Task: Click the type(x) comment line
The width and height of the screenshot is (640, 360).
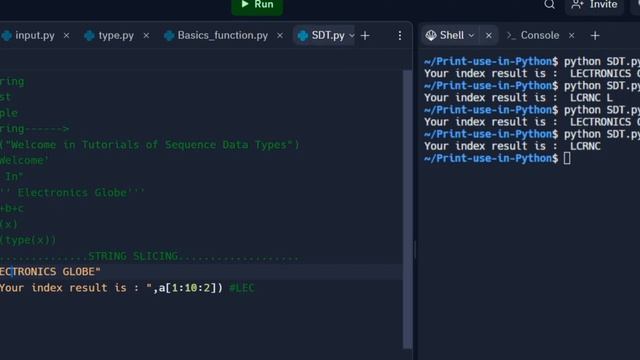Action: (28, 240)
